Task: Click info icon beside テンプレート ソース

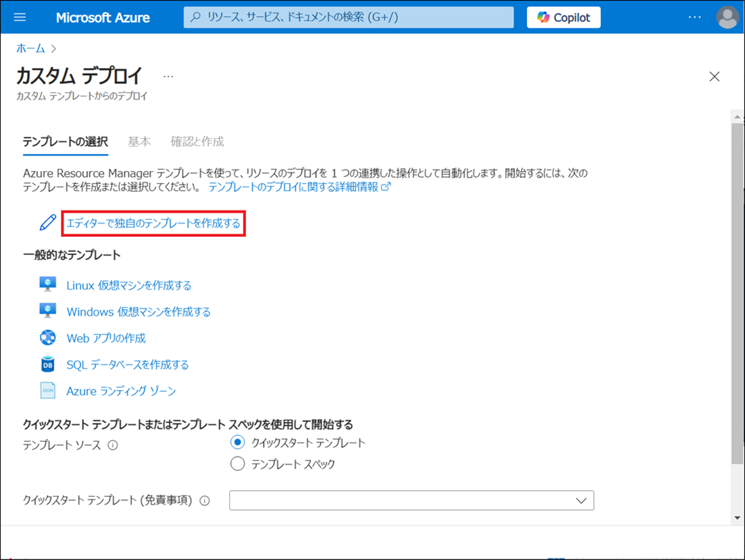Action: tap(113, 445)
